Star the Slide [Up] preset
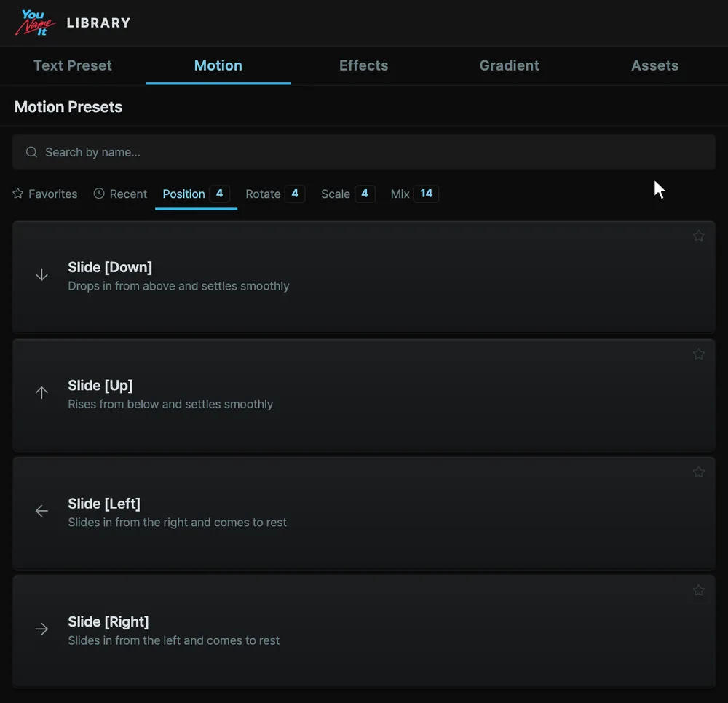 [698, 354]
